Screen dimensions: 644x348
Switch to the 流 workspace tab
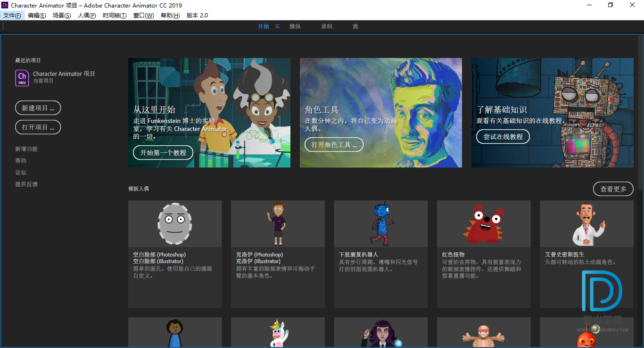[x=355, y=26]
